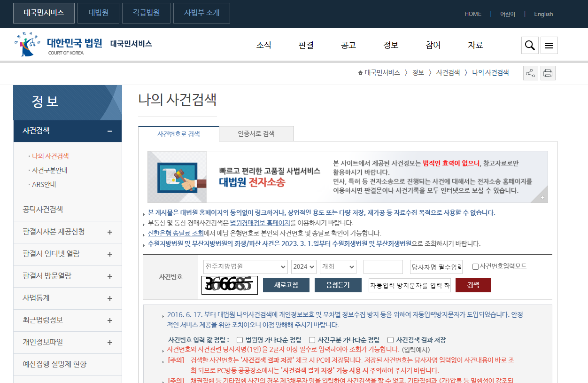The image size is (588, 383).
Task: Switch to the English site link
Action: [x=543, y=14]
